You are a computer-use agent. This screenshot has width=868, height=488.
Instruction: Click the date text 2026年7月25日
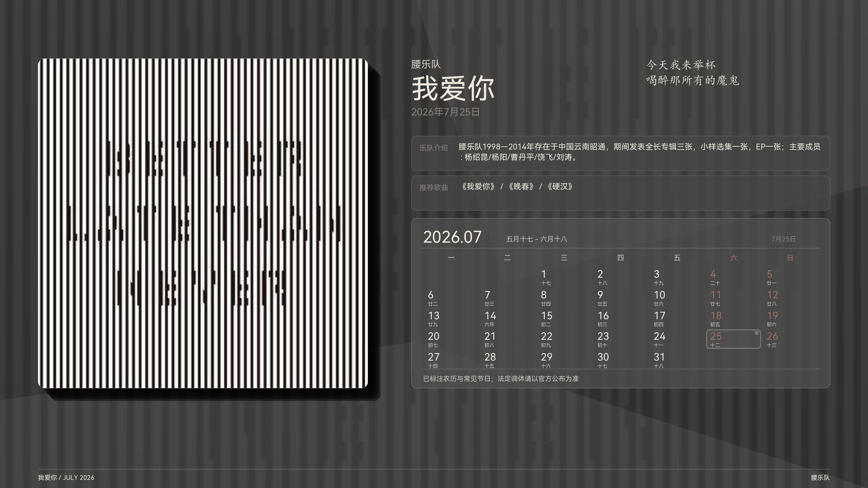tap(445, 112)
